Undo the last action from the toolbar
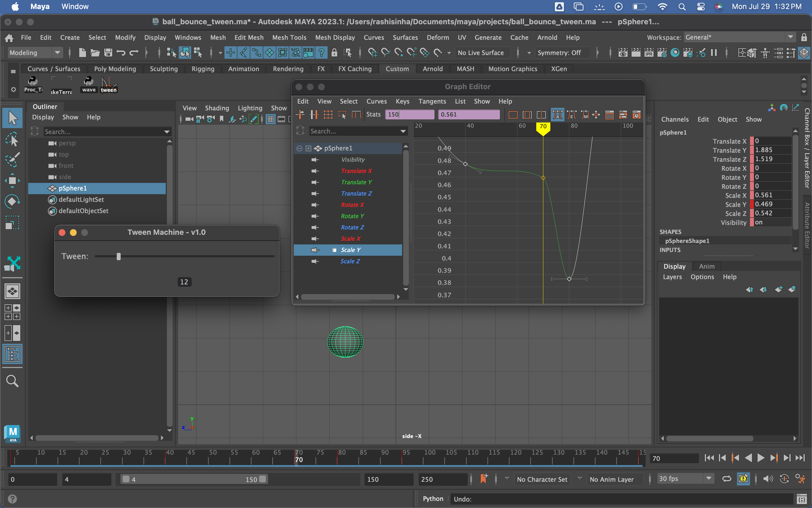This screenshot has height=508, width=812. [x=121, y=53]
